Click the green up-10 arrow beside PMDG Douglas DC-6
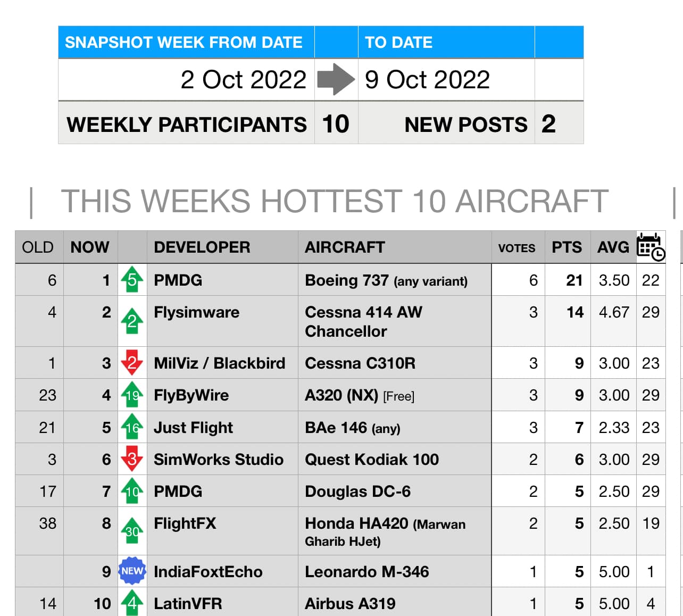 point(132,491)
